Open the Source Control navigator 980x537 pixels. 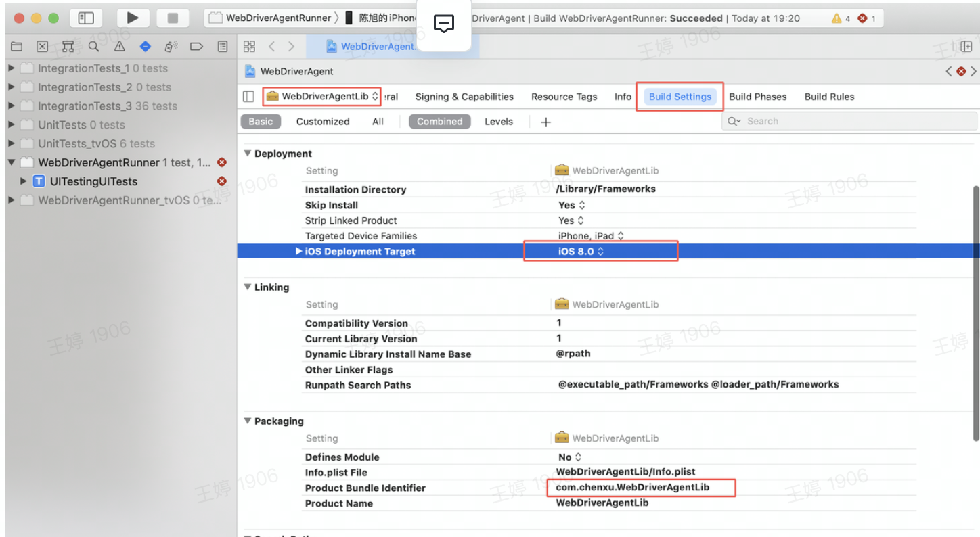tap(42, 47)
